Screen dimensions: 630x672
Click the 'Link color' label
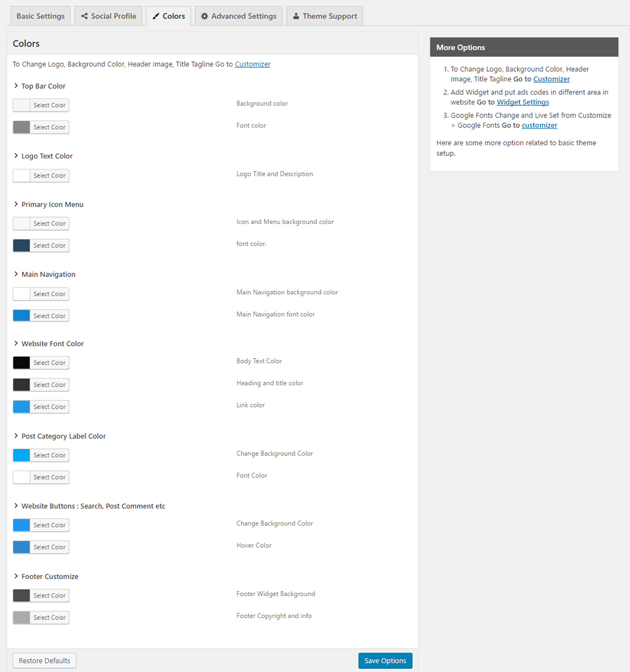(250, 405)
